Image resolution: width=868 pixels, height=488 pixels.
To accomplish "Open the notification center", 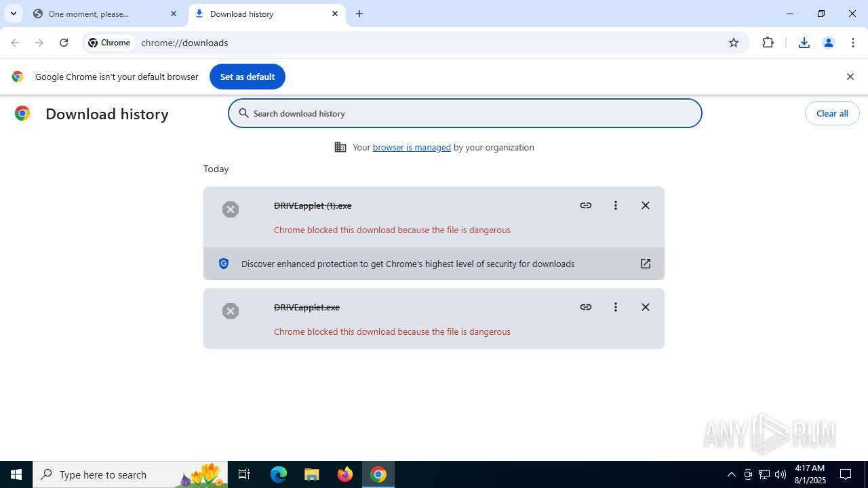I will 846,474.
